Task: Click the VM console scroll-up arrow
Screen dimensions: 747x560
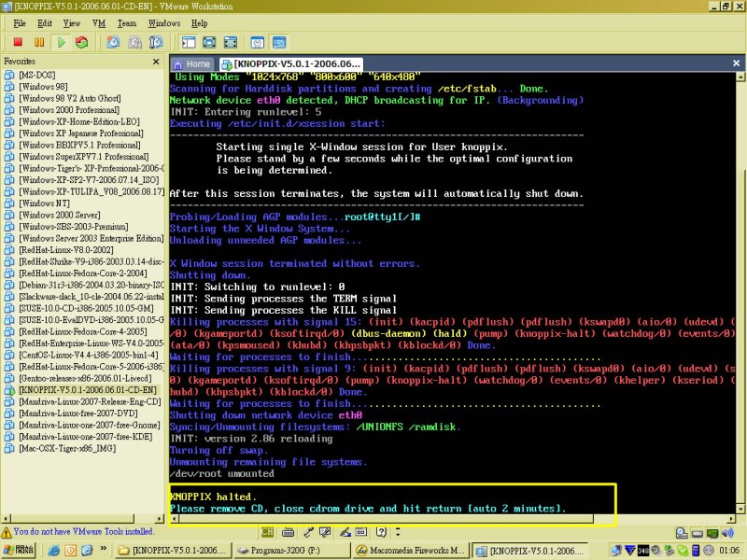Action: (x=741, y=77)
